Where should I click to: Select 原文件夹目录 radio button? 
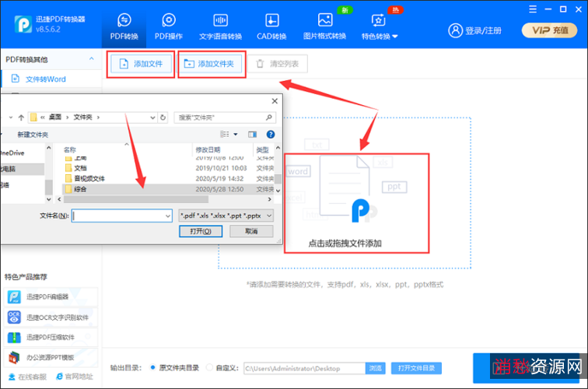coord(152,368)
